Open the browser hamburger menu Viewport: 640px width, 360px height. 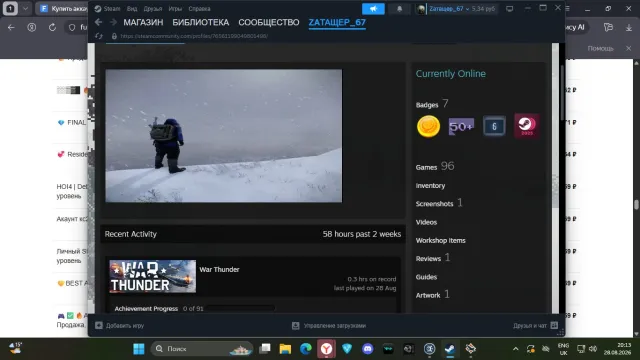pos(567,9)
